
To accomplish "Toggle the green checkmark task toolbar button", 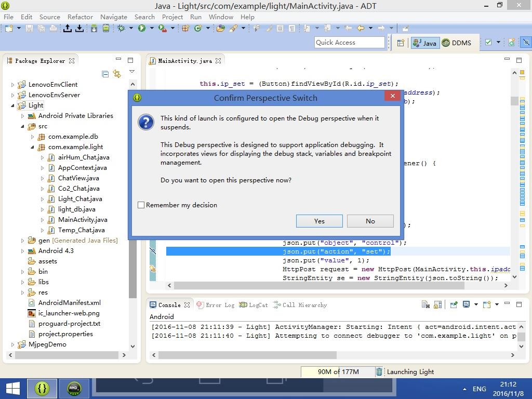I will pyautogui.click(x=488, y=43).
